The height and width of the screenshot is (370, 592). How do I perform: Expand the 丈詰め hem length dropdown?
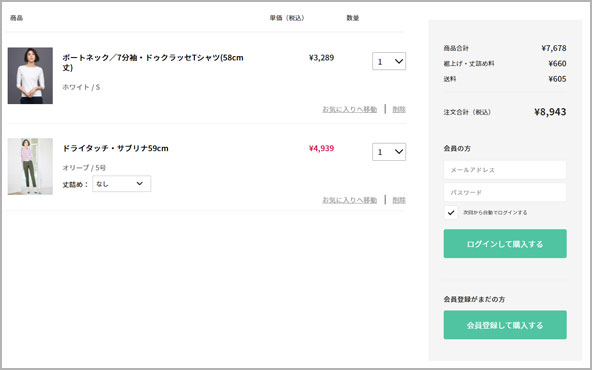click(x=122, y=183)
